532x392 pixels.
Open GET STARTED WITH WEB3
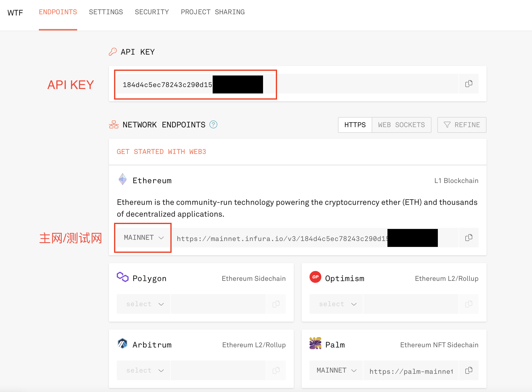pos(161,151)
